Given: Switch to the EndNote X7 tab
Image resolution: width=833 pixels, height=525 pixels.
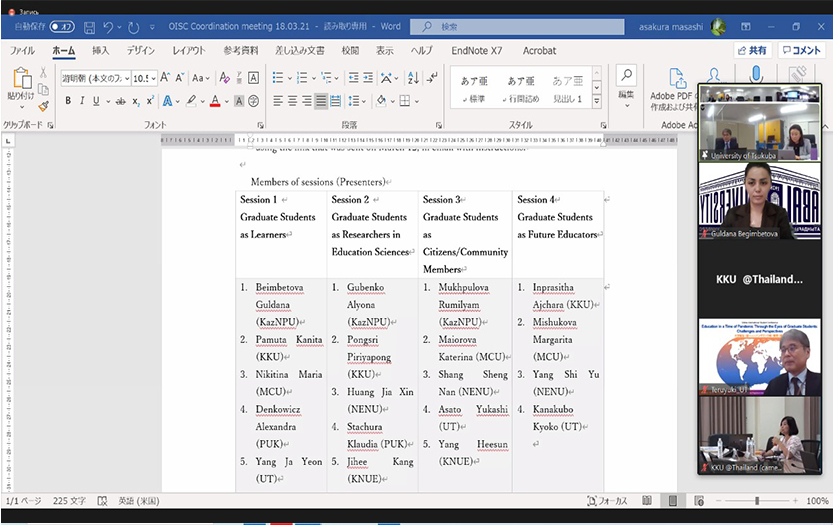Looking at the screenshot, I should click(x=477, y=50).
